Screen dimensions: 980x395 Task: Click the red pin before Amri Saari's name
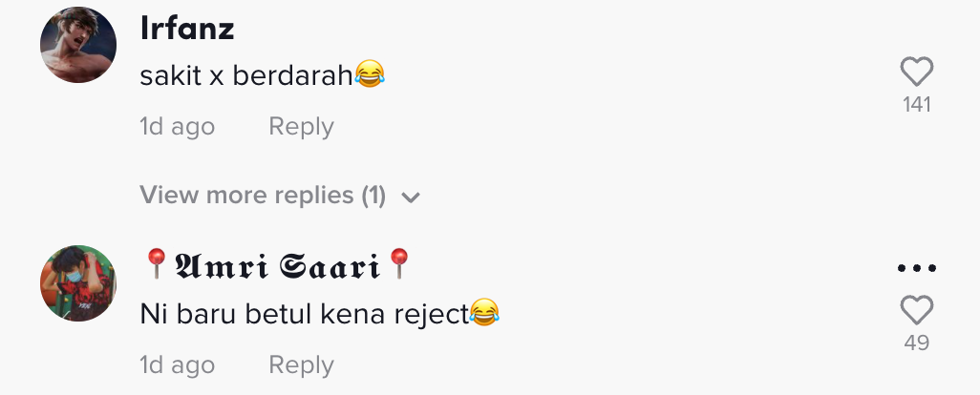(x=156, y=263)
